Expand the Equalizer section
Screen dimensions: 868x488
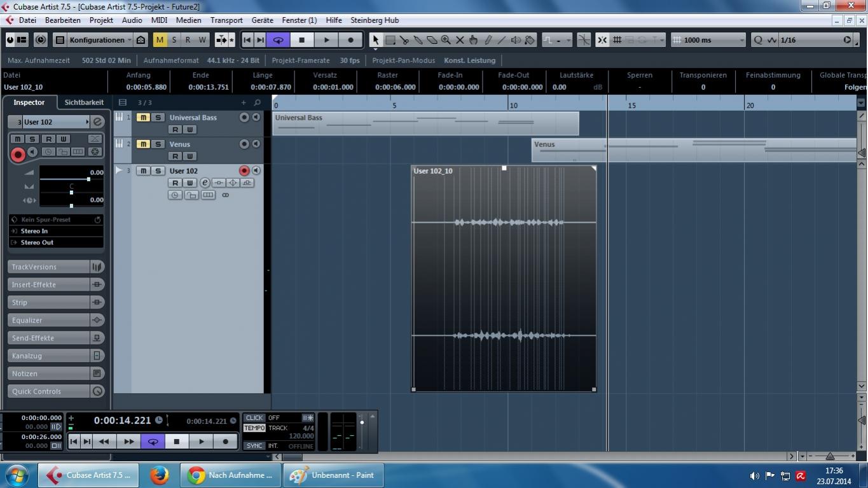coord(49,320)
